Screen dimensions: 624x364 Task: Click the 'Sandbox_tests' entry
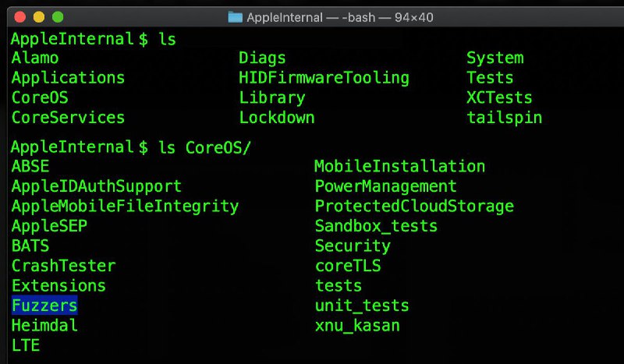pyautogui.click(x=376, y=226)
